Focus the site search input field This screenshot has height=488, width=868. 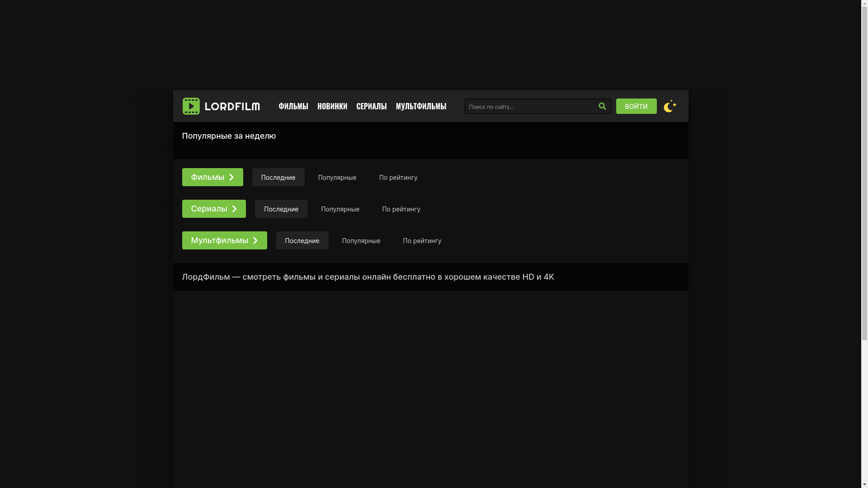point(529,107)
